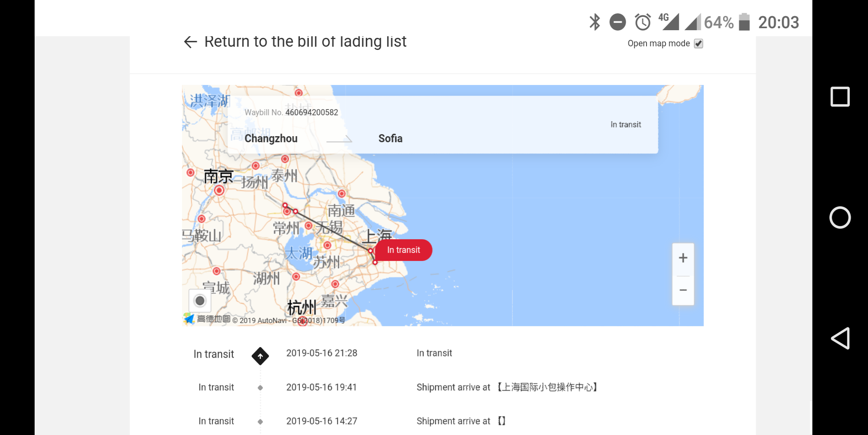
Task: Select the 2019-05-16 19:41 tracking entry
Action: pyautogui.click(x=321, y=387)
